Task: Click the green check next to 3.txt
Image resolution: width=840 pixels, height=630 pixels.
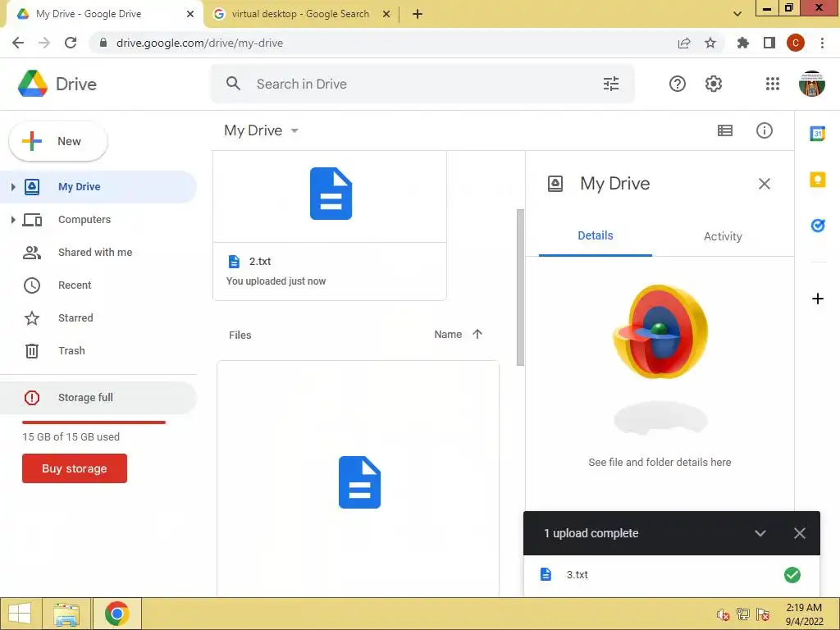Action: coord(792,575)
